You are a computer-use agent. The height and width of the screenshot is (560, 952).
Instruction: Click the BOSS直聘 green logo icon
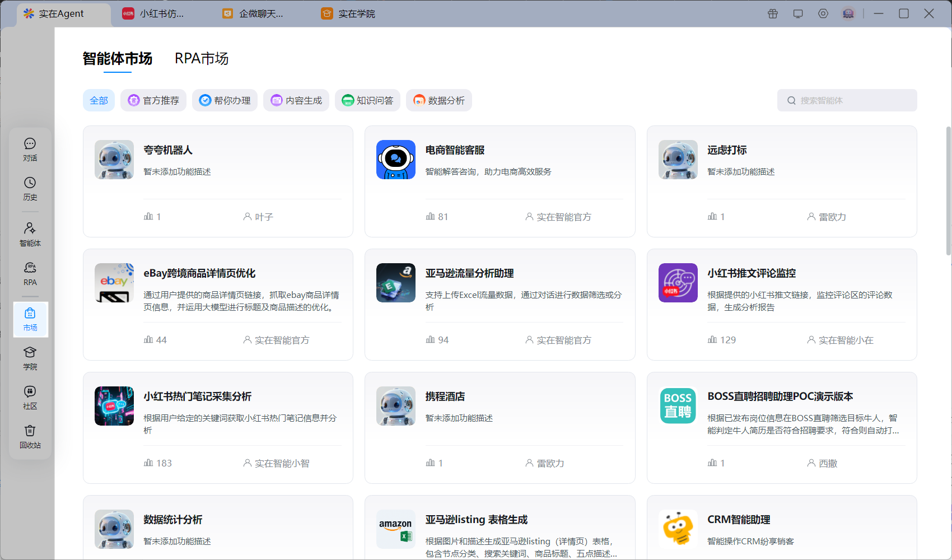coord(678,406)
